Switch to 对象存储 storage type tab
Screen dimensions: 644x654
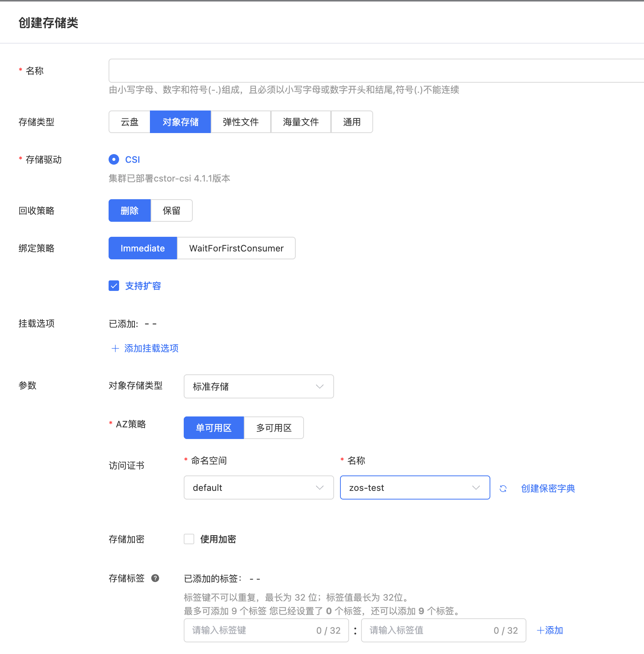pyautogui.click(x=181, y=122)
